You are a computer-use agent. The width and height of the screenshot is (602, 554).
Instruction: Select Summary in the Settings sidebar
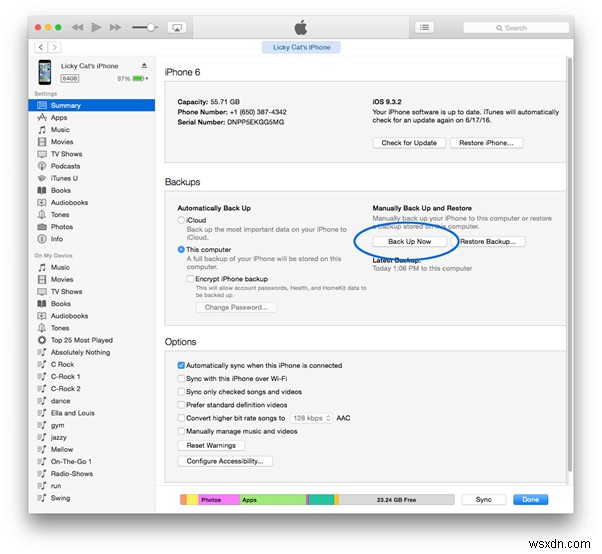pos(91,105)
